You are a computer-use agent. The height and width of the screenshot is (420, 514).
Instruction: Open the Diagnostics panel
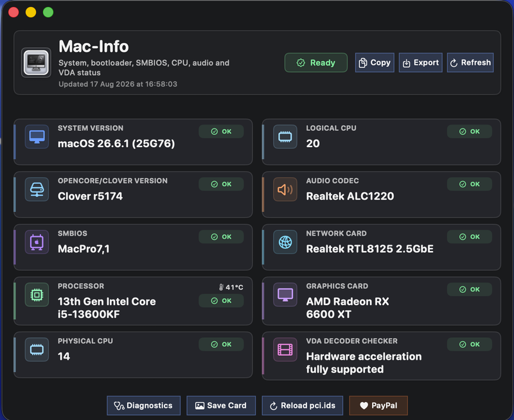click(x=143, y=406)
